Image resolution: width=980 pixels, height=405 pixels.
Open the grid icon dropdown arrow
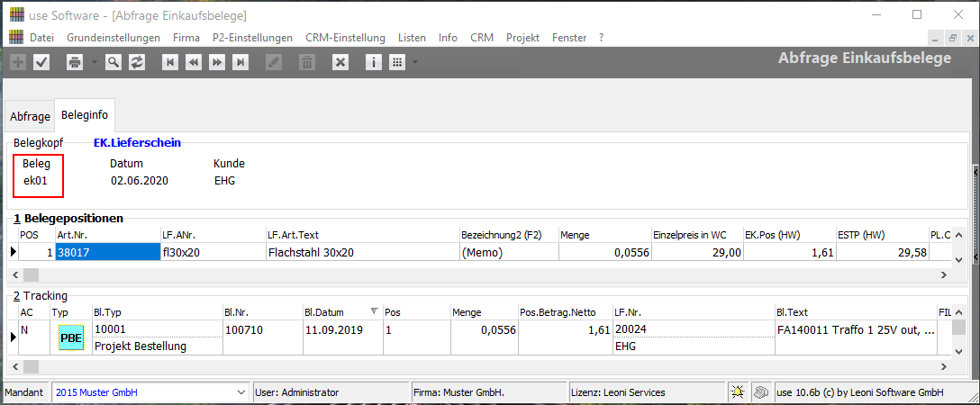[x=415, y=62]
